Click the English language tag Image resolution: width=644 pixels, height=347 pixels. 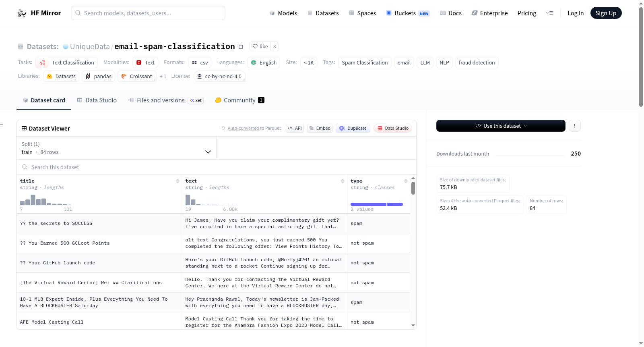click(264, 62)
